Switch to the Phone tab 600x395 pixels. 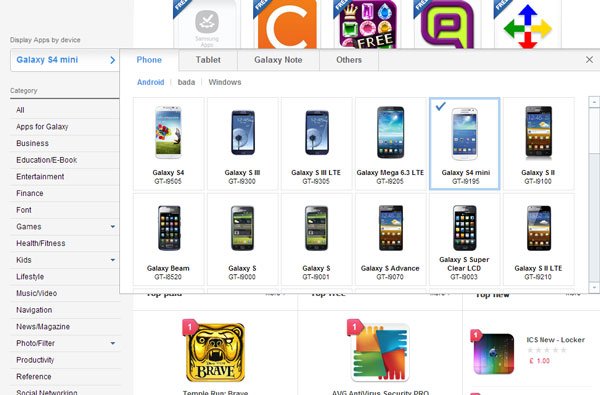coord(149,60)
